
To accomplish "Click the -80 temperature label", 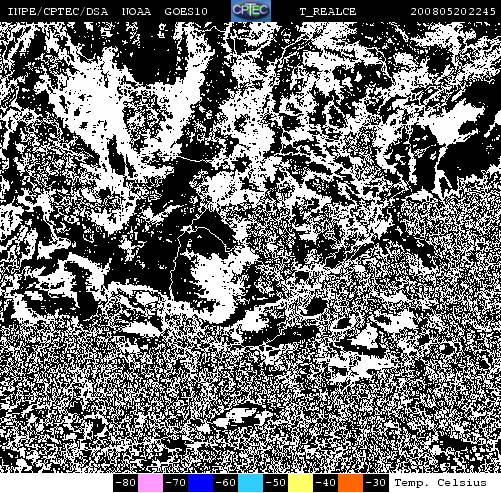I will [x=126, y=483].
